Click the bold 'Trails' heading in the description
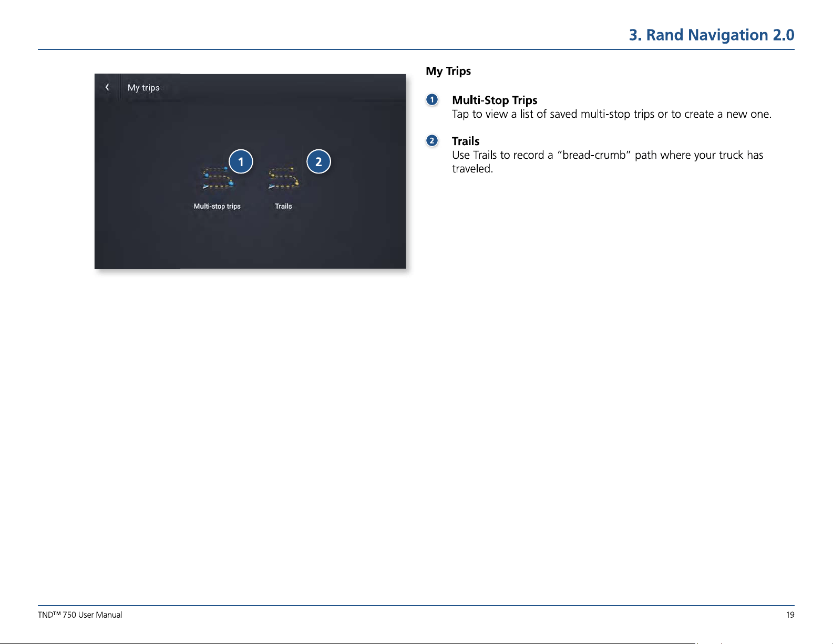 tap(466, 141)
